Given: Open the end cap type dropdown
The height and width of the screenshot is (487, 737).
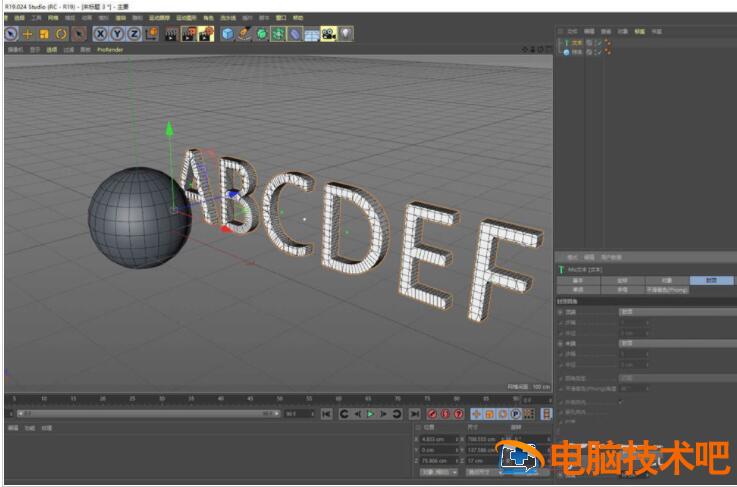Looking at the screenshot, I should pos(678,344).
